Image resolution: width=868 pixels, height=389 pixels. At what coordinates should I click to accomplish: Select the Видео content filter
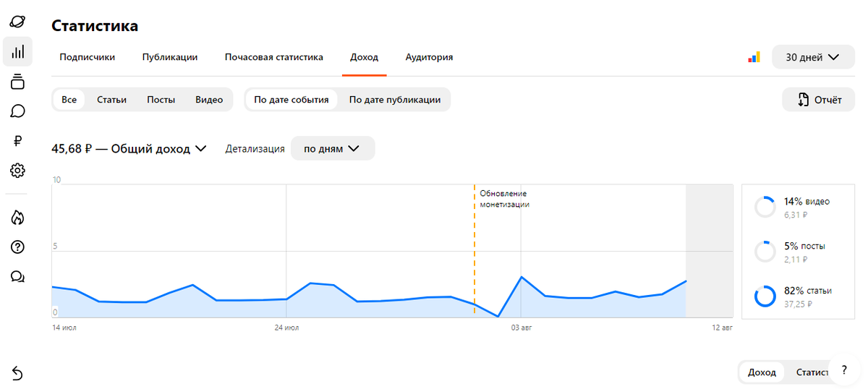(x=209, y=100)
